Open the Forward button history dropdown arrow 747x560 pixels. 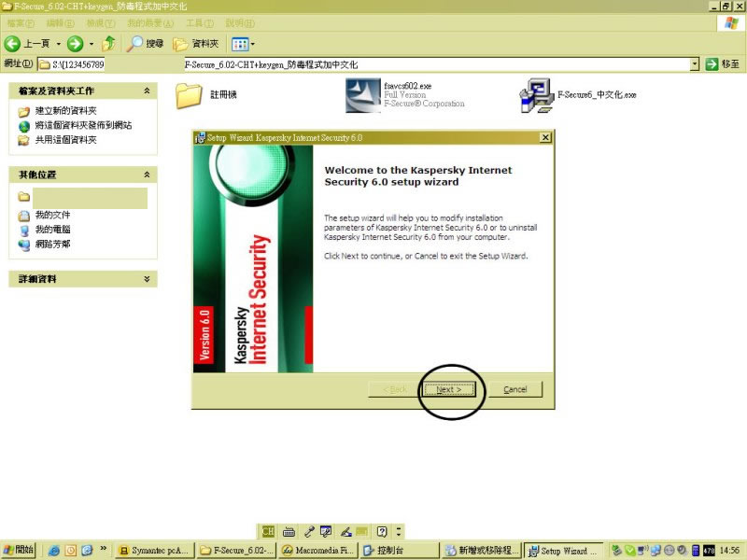(x=91, y=44)
